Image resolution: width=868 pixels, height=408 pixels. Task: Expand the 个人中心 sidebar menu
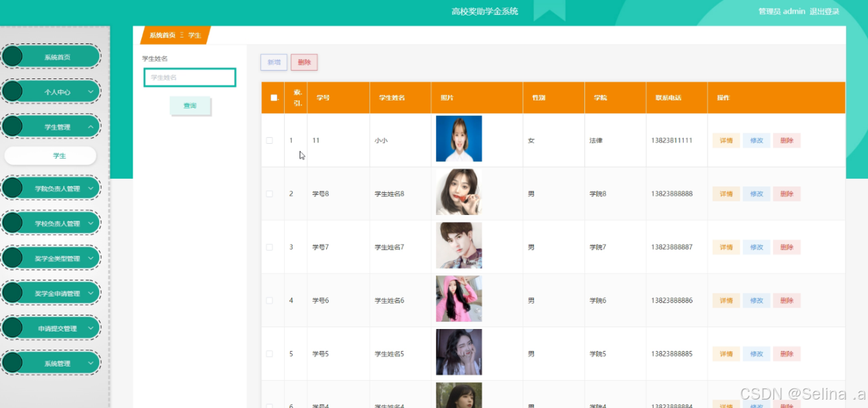coord(51,92)
